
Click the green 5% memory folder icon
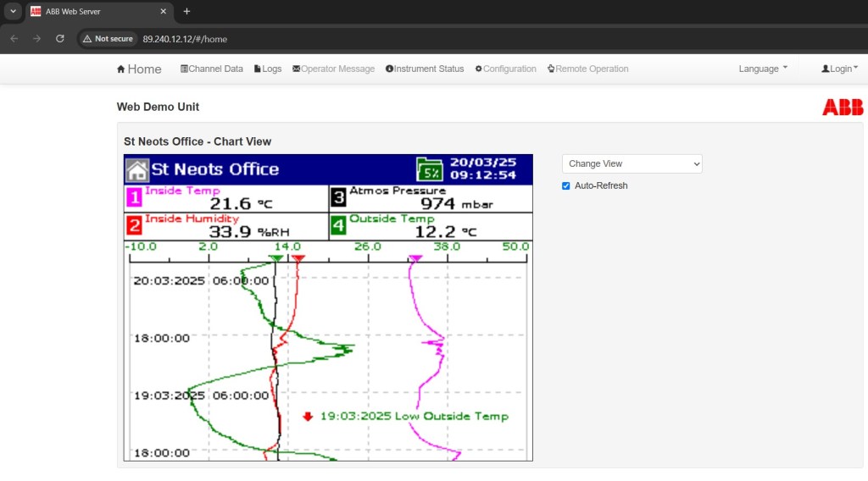click(429, 169)
